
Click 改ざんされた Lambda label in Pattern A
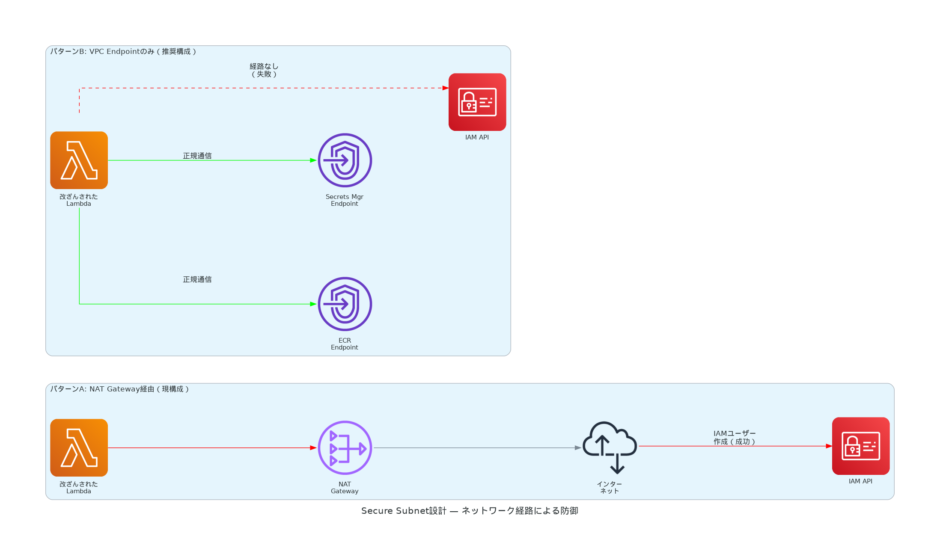point(79,488)
